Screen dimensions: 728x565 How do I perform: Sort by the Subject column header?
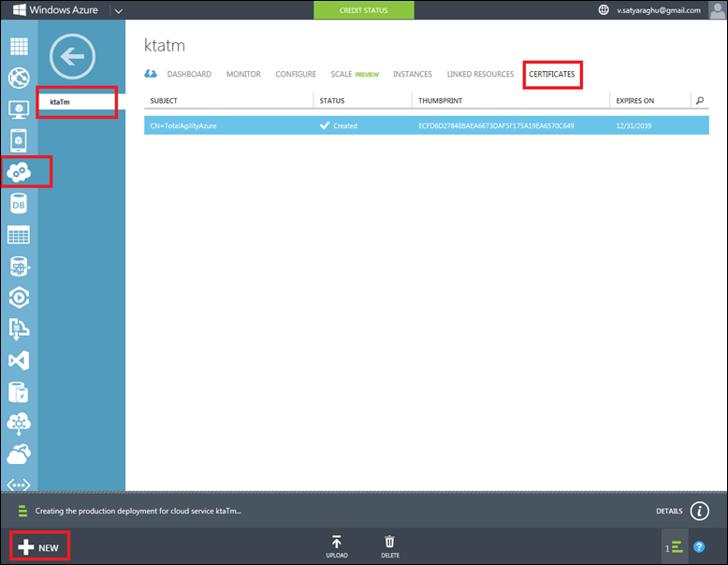164,101
